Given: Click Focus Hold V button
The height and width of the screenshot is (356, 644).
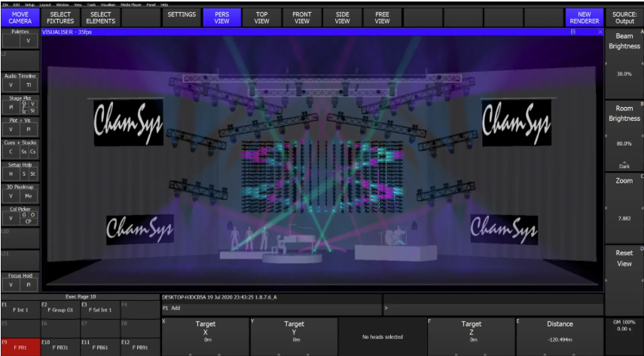Looking at the screenshot, I should [x=11, y=284].
